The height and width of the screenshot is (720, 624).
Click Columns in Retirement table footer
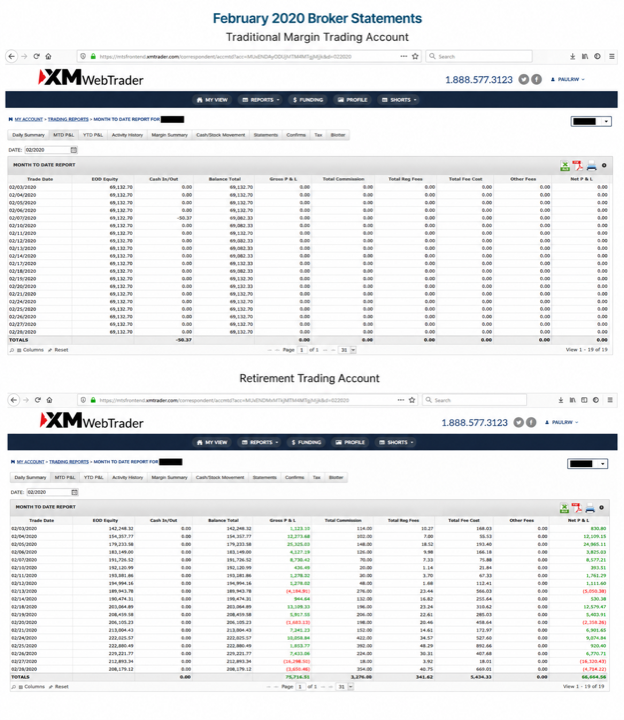(x=32, y=687)
